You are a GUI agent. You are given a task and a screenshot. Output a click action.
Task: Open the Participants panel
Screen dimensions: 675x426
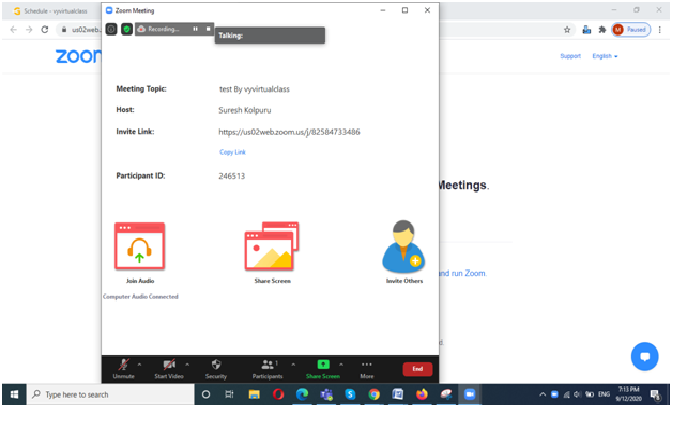click(268, 369)
